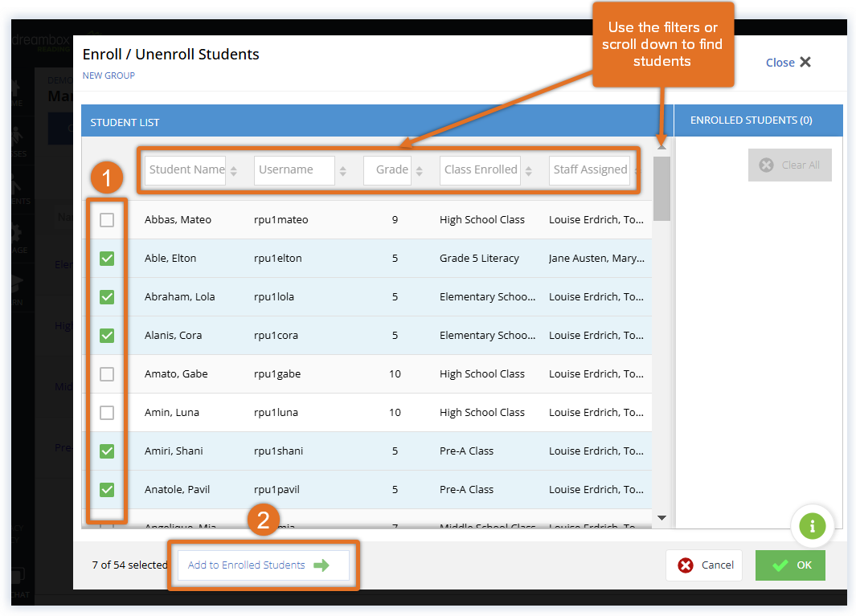Uncheck the Abraham, Lola checkbox
Screen dimensions: 856x616
pyautogui.click(x=107, y=297)
